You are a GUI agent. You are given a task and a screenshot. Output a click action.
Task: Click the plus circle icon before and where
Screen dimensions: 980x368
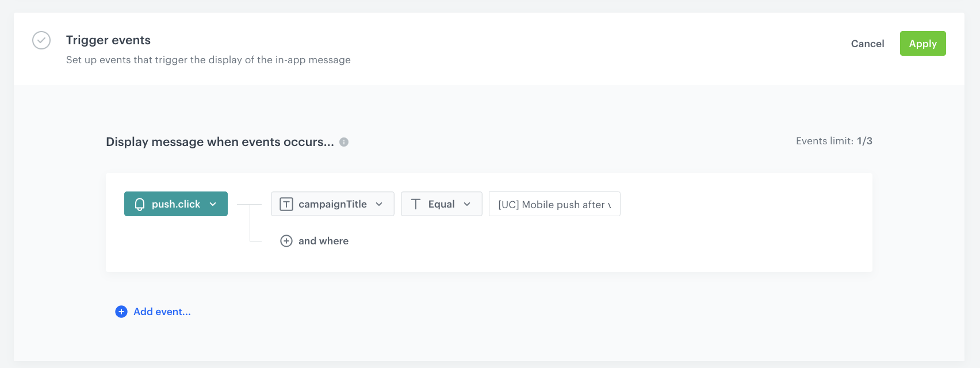(x=286, y=241)
